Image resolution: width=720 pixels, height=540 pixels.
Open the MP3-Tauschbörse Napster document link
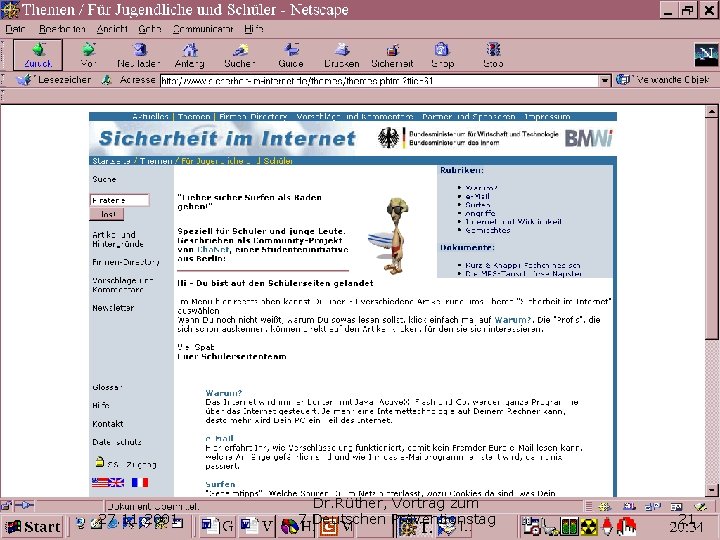coord(523,274)
